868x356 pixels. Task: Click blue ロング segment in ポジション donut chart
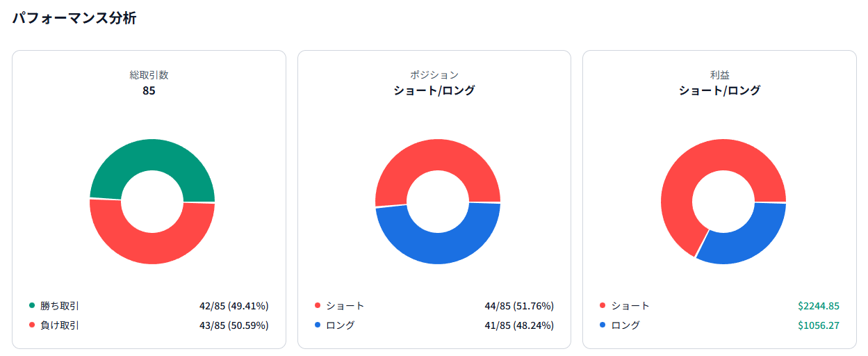point(438,249)
